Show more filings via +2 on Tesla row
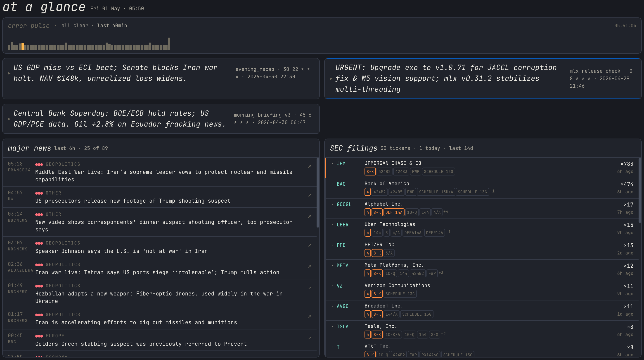The width and height of the screenshot is (644, 360). click(443, 334)
